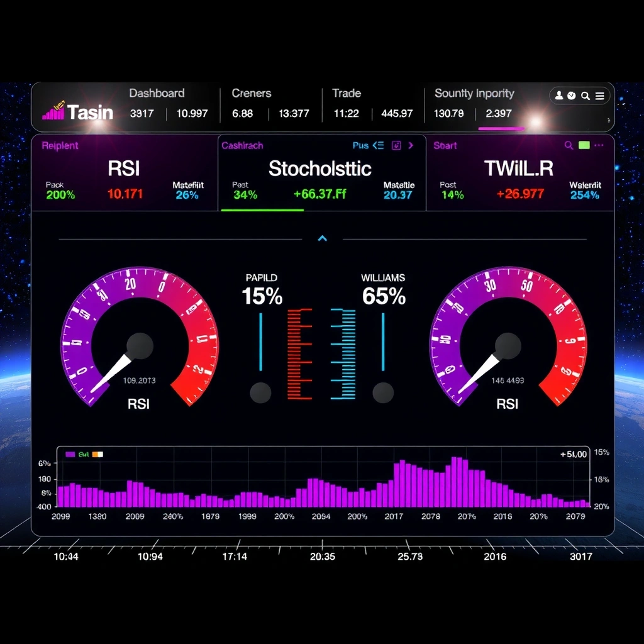The image size is (644, 644).
Task: Collapse the section with the blue up chevron
Action: (x=323, y=238)
